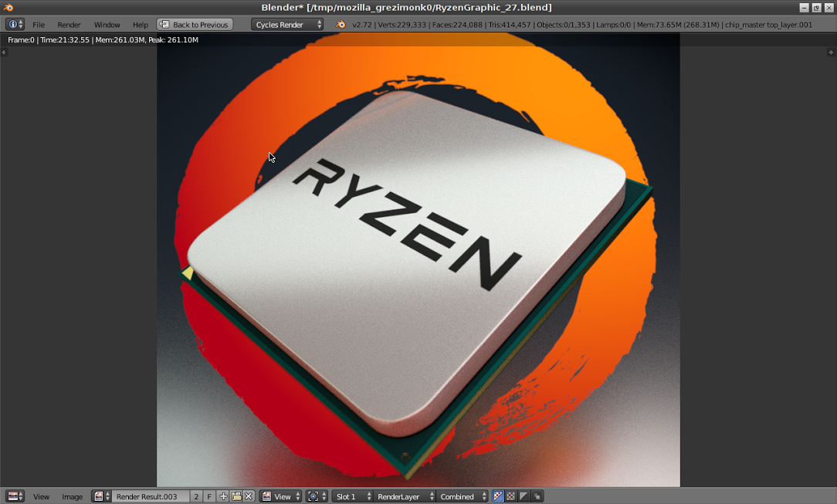The image size is (837, 504).
Task: Click the render Time:21:32.55 status text
Action: tap(65, 40)
